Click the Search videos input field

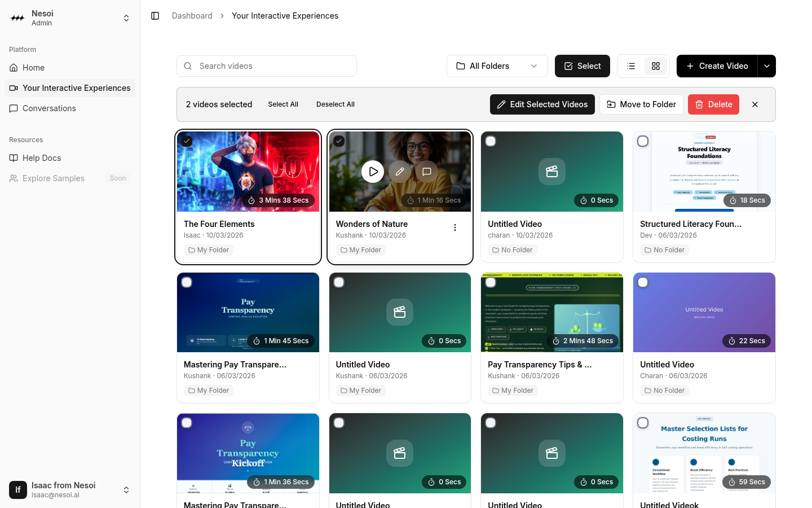[267, 66]
